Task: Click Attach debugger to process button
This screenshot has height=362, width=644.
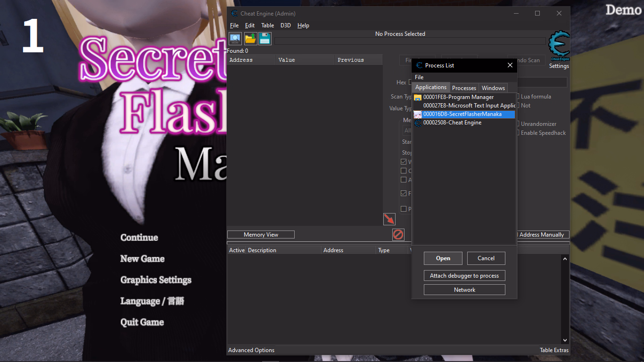Action: click(x=464, y=276)
